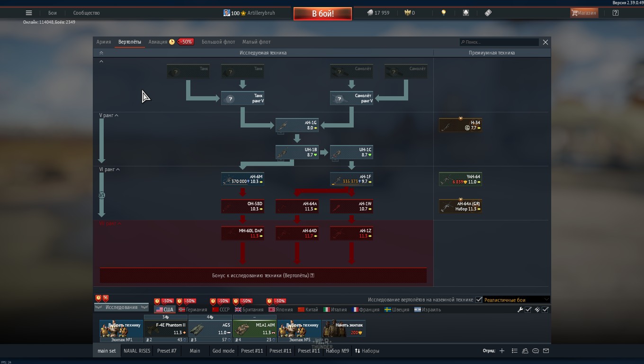The width and height of the screenshot is (644, 364).
Task: Select the СССР nation
Action: [x=221, y=309]
